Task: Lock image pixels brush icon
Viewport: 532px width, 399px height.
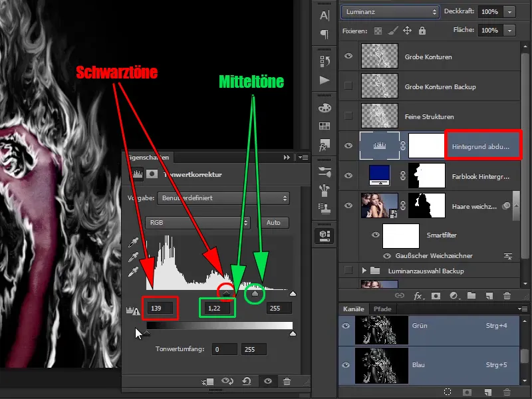Action: [x=393, y=31]
